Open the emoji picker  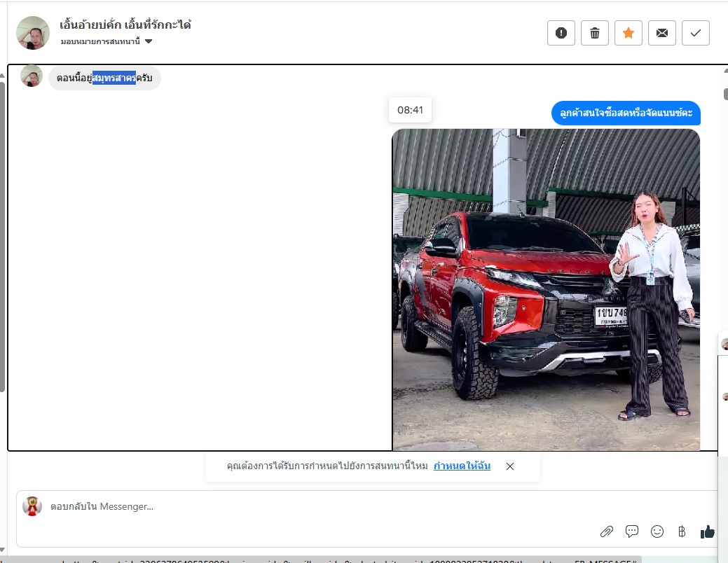pyautogui.click(x=657, y=531)
